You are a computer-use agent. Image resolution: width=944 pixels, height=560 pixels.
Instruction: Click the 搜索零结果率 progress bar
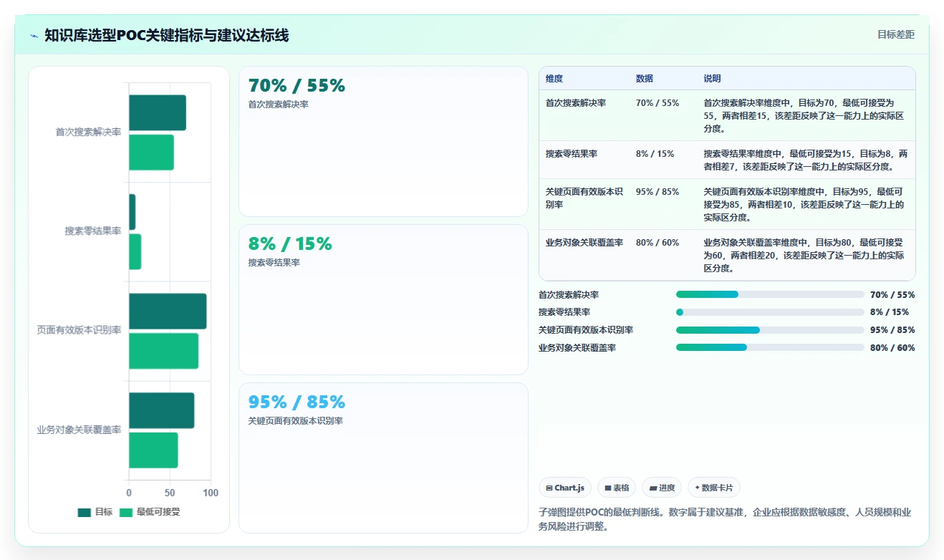(x=770, y=312)
